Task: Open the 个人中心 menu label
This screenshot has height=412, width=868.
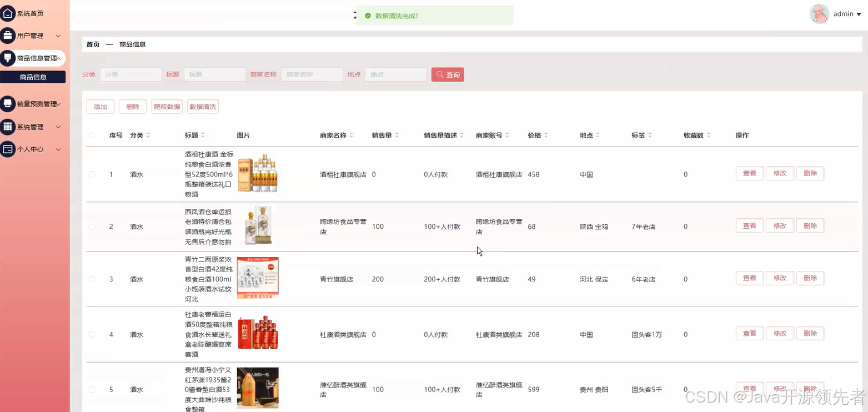Action: pyautogui.click(x=30, y=149)
